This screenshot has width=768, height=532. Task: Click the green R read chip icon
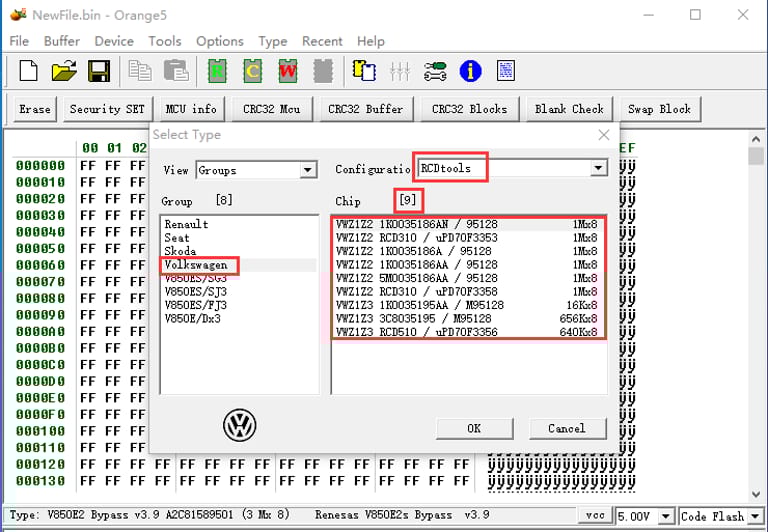coord(216,71)
